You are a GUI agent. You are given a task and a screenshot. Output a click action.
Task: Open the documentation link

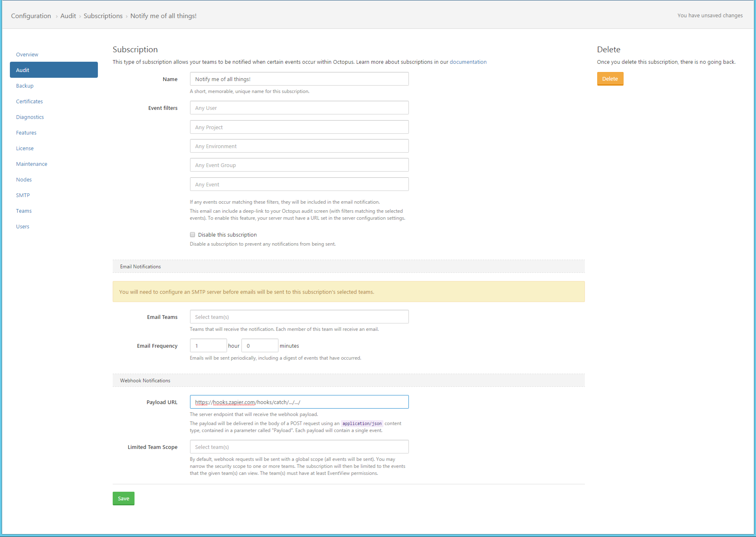point(468,62)
